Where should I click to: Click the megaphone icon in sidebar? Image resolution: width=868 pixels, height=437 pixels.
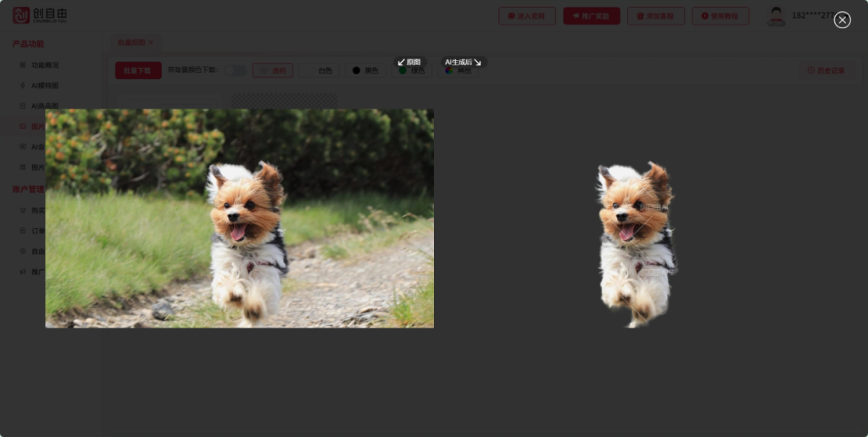coord(23,272)
